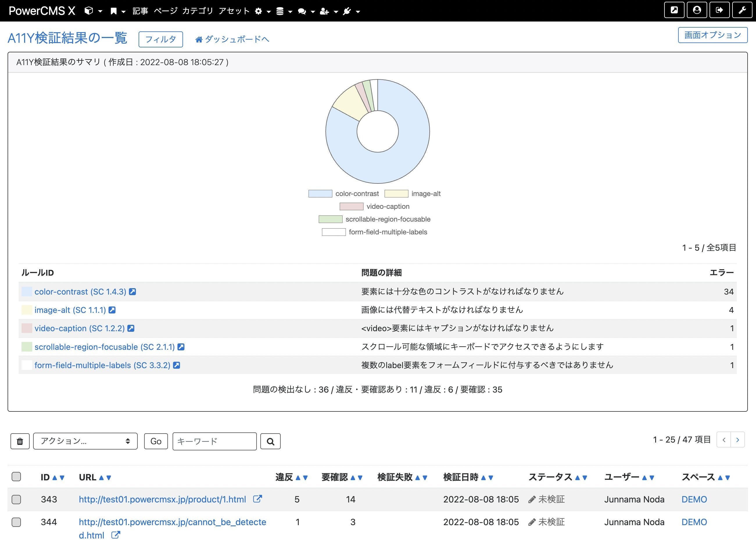
Task: Open the アクション dropdown
Action: point(85,441)
